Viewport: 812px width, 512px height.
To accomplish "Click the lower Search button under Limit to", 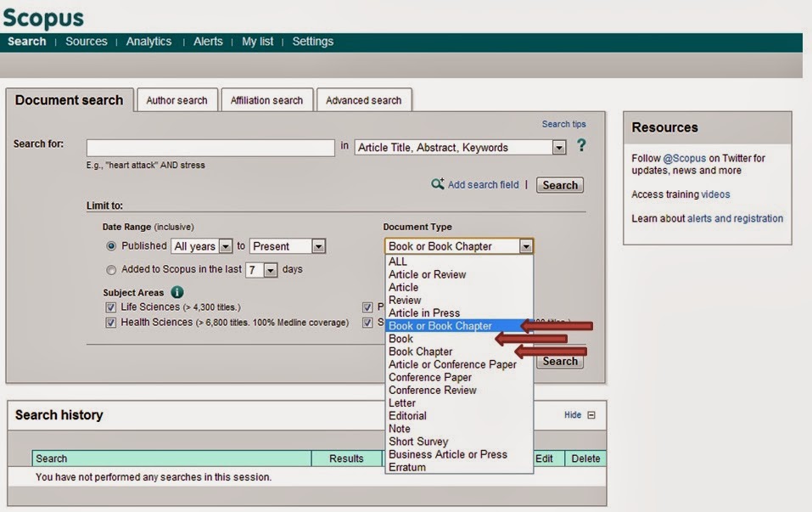I will 560,361.
